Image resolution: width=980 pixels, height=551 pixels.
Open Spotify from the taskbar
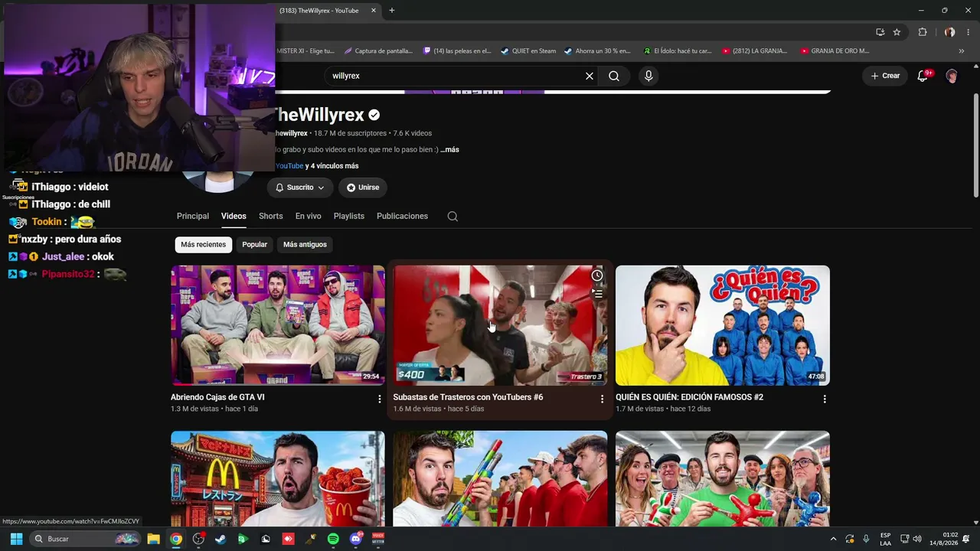click(333, 539)
